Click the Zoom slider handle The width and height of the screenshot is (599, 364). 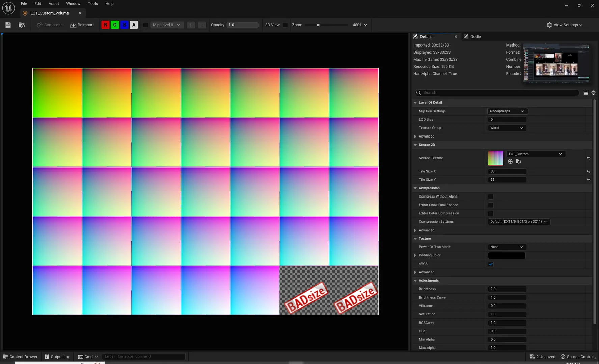click(318, 25)
